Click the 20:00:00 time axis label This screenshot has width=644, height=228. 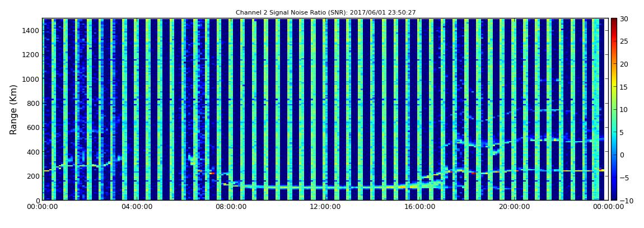coord(514,207)
